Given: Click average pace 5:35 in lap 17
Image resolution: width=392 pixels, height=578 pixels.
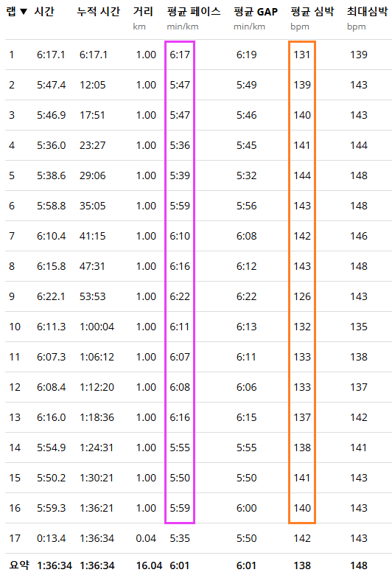Looking at the screenshot, I should coord(180,538).
